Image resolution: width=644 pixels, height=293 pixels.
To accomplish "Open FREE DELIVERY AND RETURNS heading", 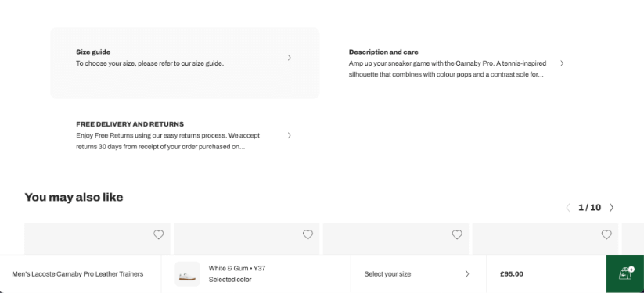I will (x=130, y=124).
